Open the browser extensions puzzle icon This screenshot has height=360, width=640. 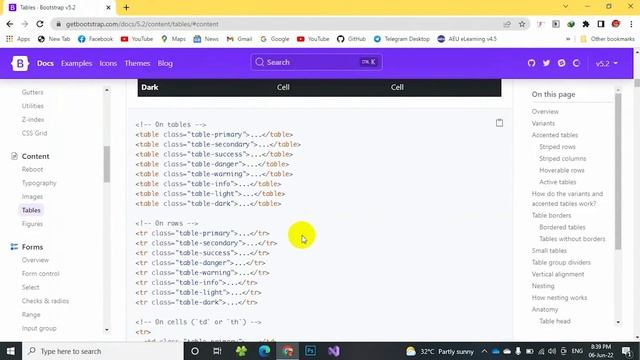click(x=586, y=24)
